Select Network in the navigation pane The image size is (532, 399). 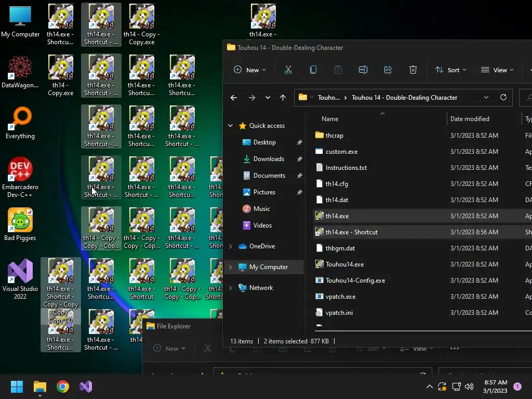point(261,288)
